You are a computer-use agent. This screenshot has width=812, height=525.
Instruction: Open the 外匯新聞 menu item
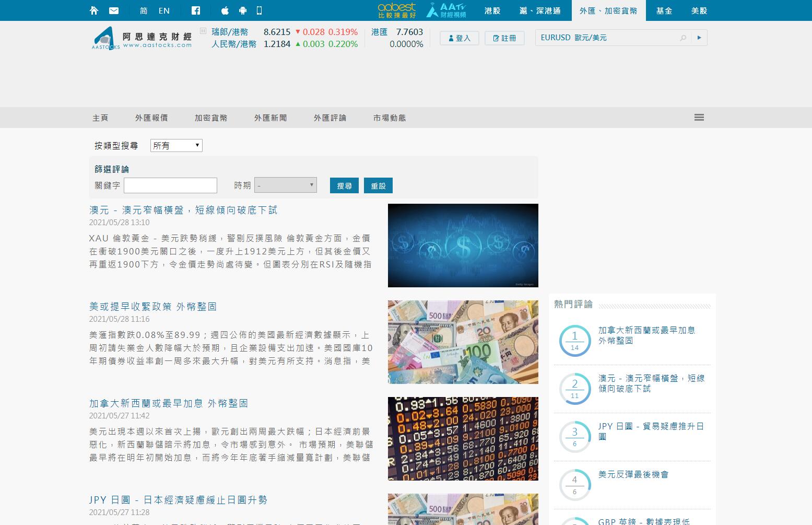click(270, 118)
